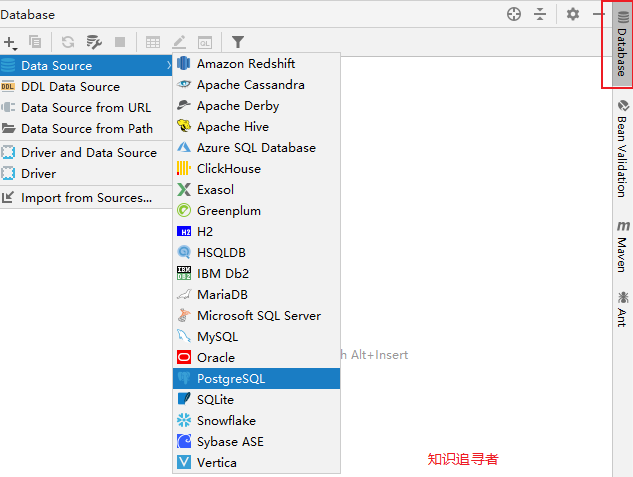
Task: Choose Data Source from URL
Action: (86, 107)
